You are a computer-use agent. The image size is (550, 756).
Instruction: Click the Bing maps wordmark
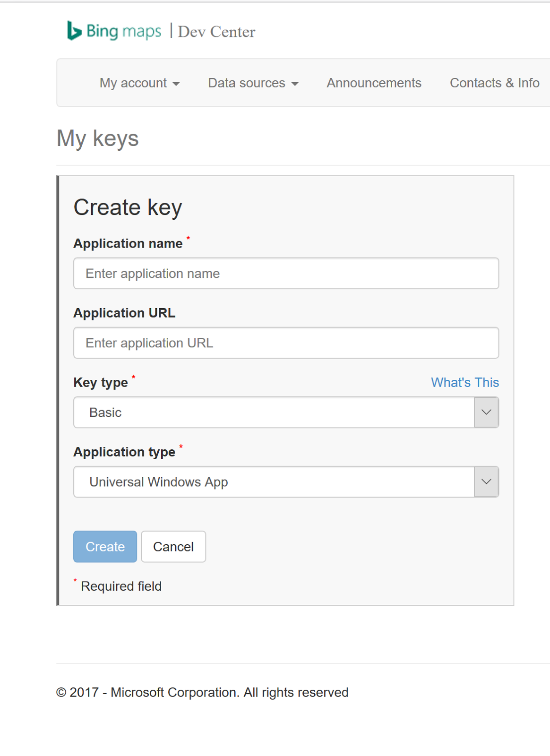click(x=124, y=31)
